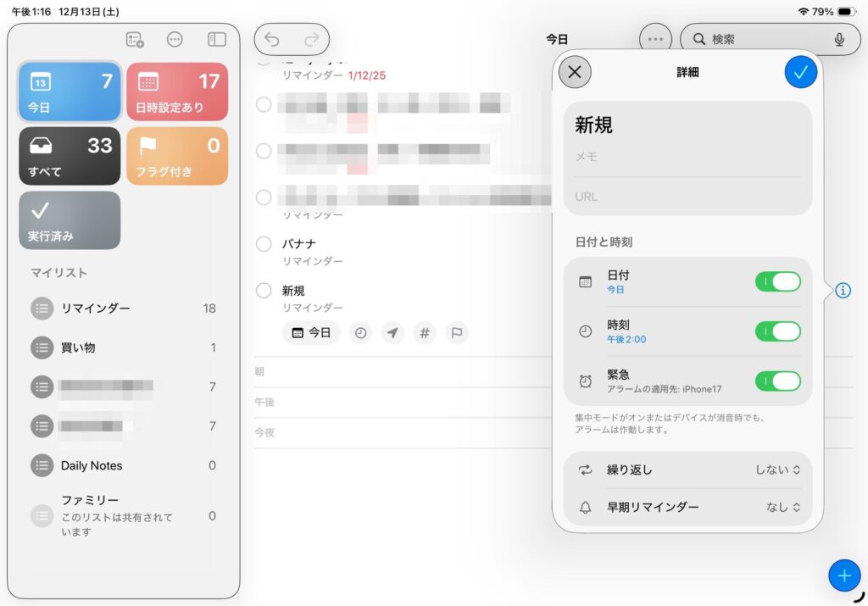Click the hashtag tag icon under 新規
868x606 pixels.
[x=425, y=333]
